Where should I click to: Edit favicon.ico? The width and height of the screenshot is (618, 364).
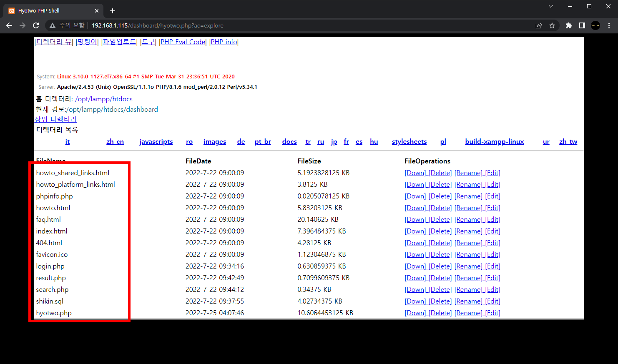click(493, 254)
